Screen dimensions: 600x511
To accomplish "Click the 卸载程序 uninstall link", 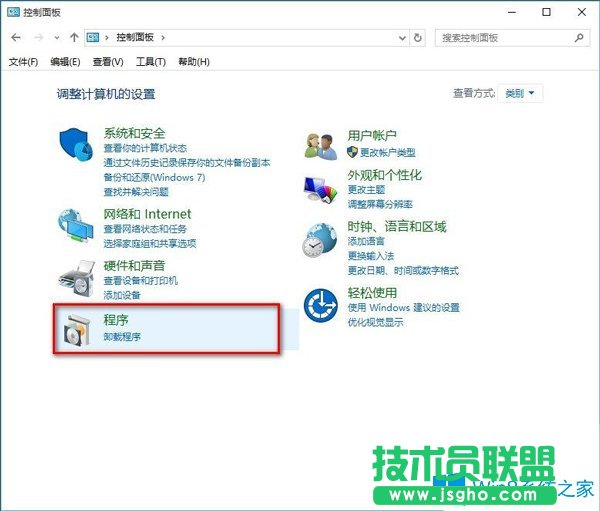I will point(122,337).
